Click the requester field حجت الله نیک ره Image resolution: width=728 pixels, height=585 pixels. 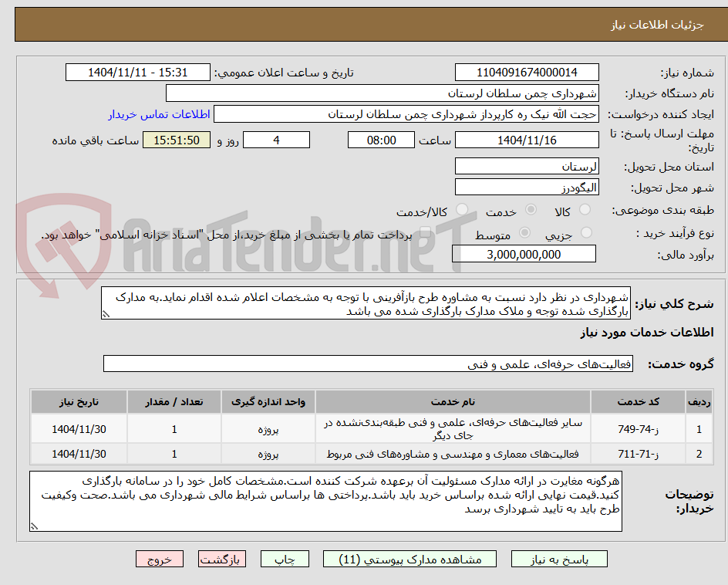pos(406,114)
